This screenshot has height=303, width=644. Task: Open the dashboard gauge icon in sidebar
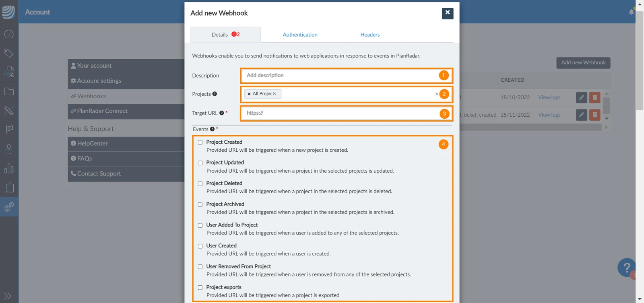coord(9,34)
